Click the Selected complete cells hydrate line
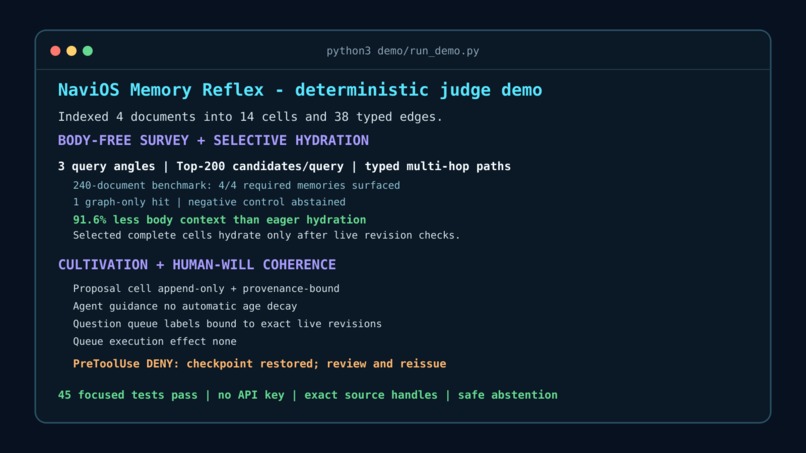The image size is (806, 453). coord(266,235)
